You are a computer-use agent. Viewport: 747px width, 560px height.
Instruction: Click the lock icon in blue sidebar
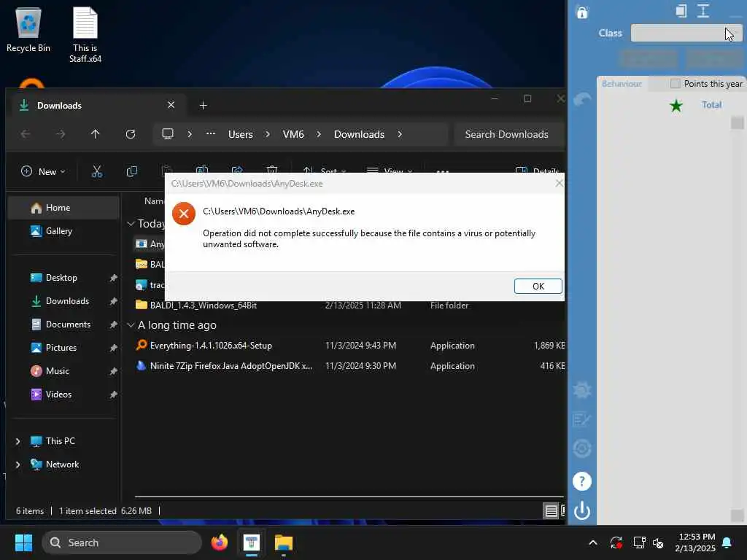coord(582,12)
